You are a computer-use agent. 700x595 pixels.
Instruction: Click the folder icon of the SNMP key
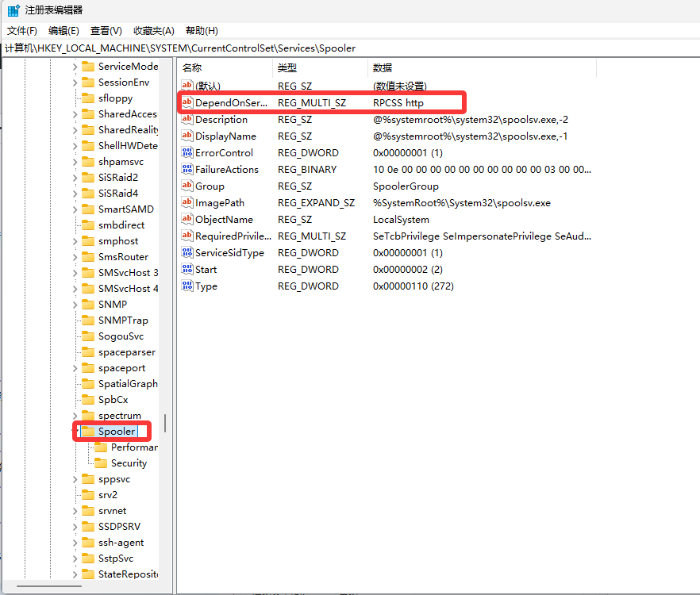click(88, 305)
